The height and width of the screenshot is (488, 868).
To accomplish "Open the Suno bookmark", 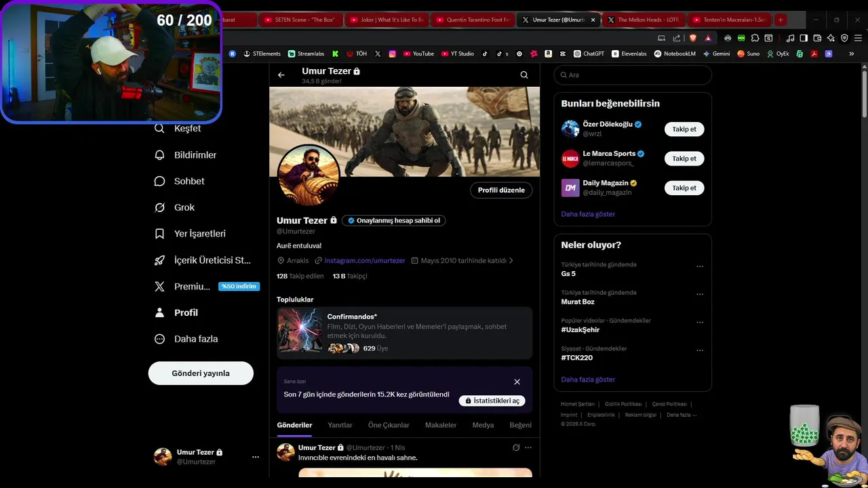I will 749,54.
